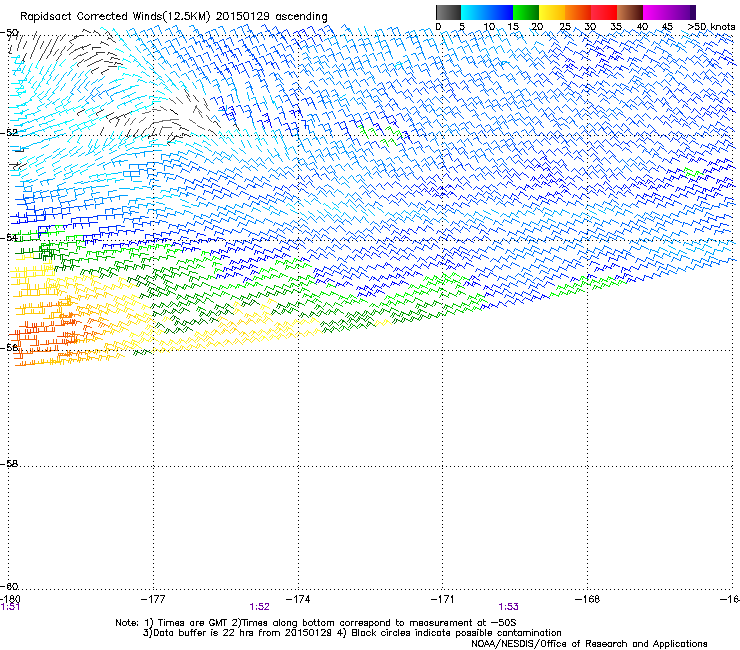Click the '-174' longitude axis label
The image size is (740, 650).
coord(298,599)
